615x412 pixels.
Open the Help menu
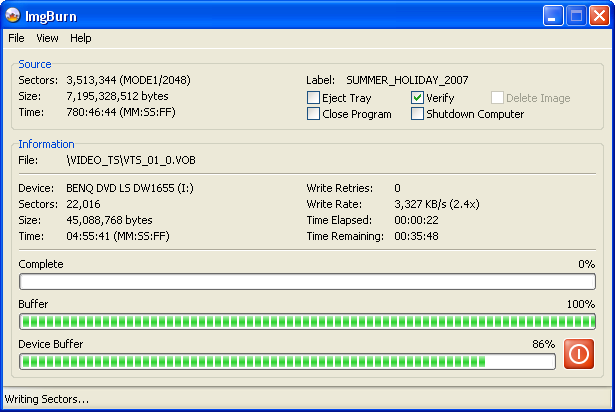[81, 38]
